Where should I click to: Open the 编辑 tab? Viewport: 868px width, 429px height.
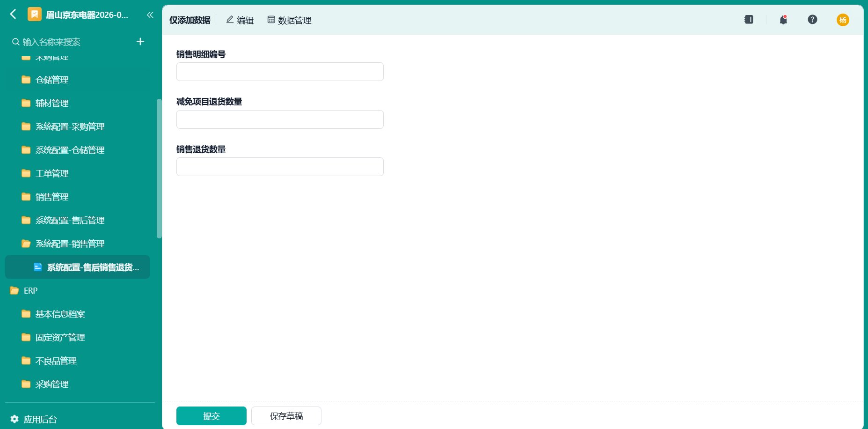(240, 20)
